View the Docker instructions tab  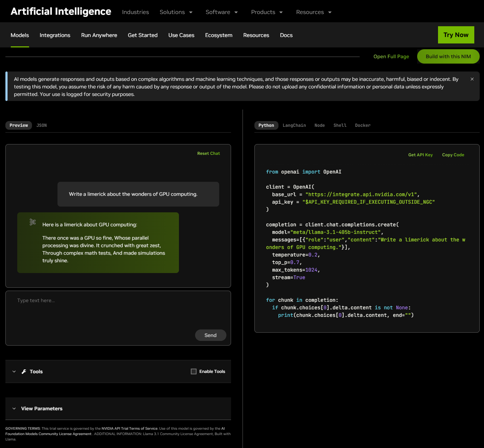(363, 125)
